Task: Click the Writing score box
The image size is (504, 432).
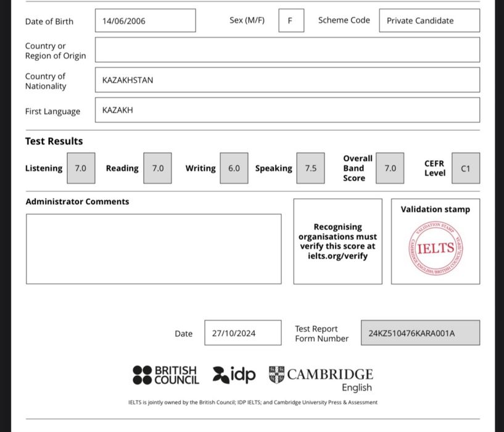Action: pyautogui.click(x=234, y=168)
